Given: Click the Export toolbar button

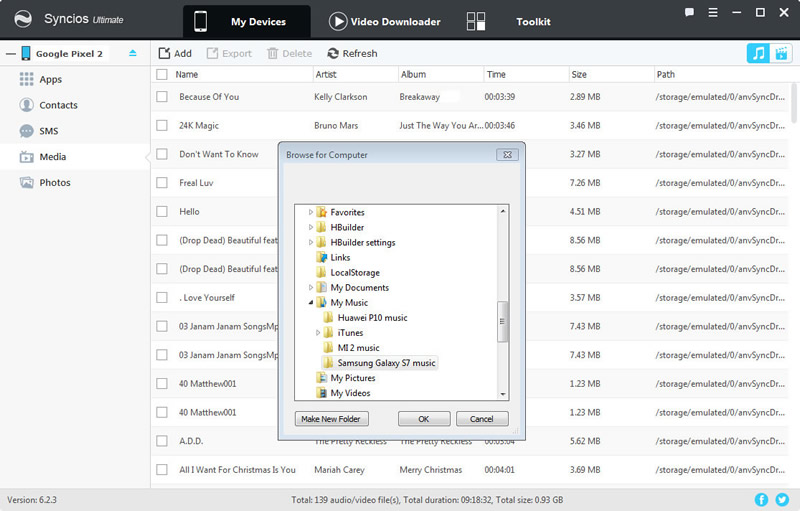Looking at the screenshot, I should click(x=229, y=53).
